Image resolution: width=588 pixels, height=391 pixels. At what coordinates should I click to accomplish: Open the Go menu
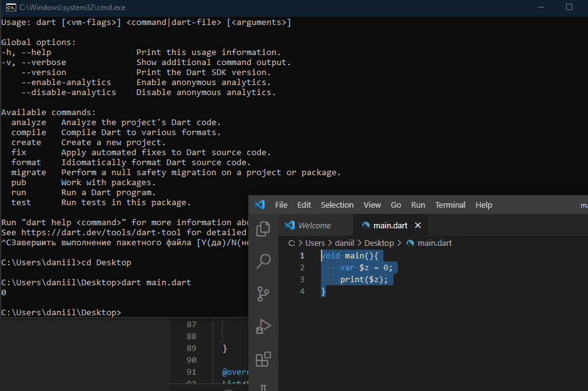[395, 205]
